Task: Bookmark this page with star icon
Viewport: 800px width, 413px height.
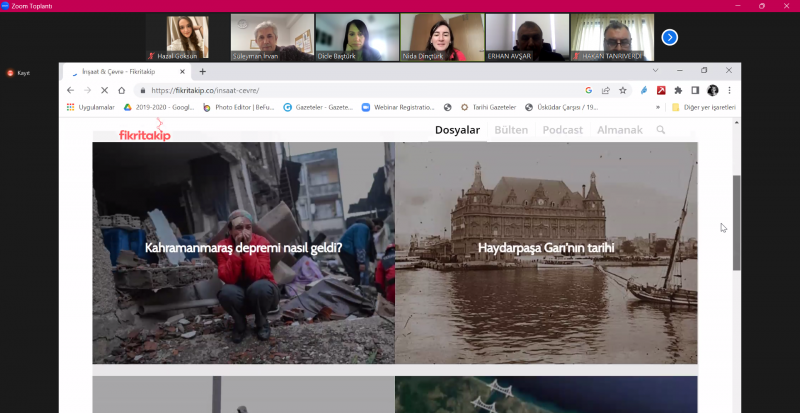Action: (622, 90)
